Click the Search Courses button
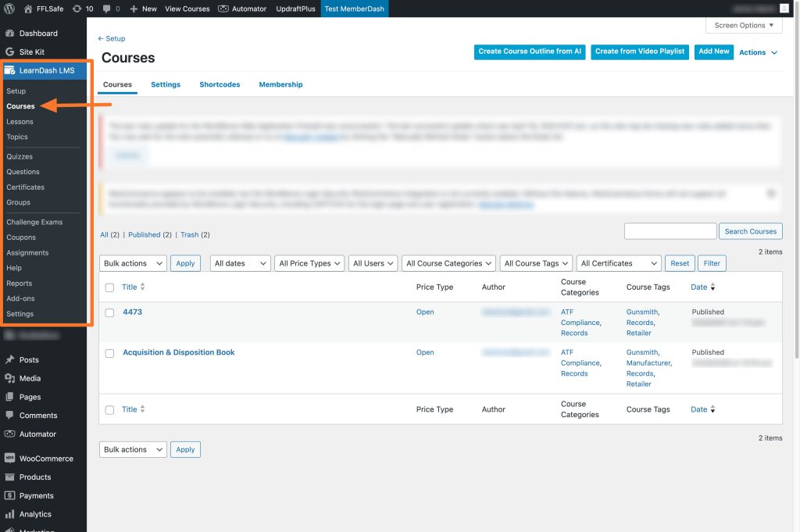 tap(751, 231)
